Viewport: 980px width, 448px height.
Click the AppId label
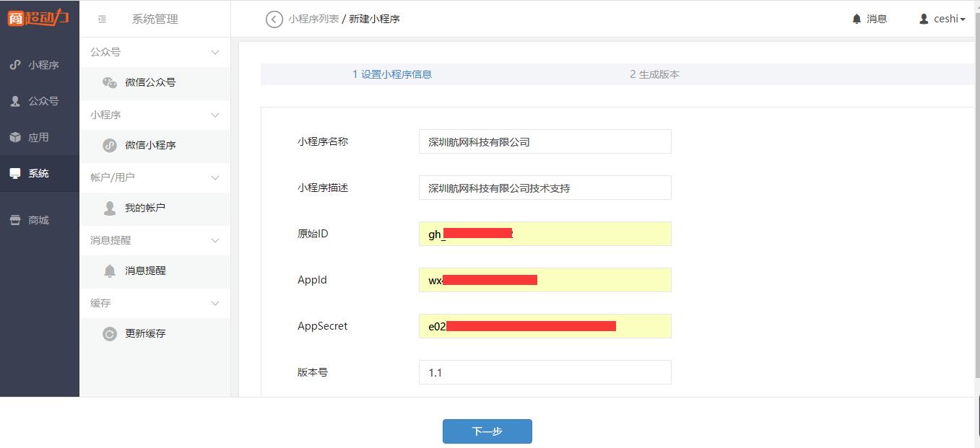point(312,280)
